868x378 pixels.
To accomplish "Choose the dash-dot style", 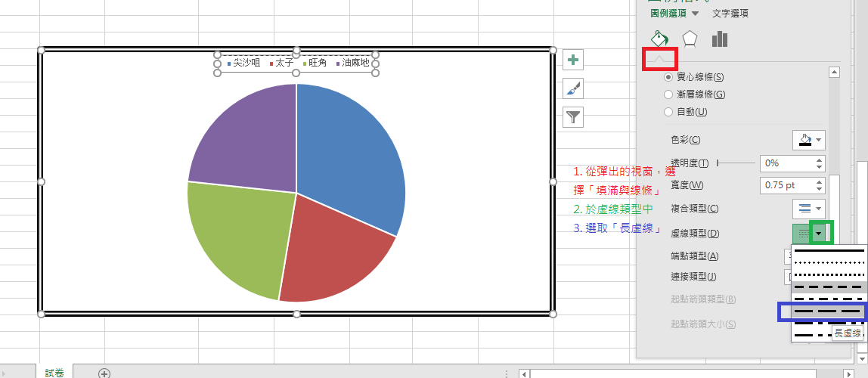I will 829,299.
